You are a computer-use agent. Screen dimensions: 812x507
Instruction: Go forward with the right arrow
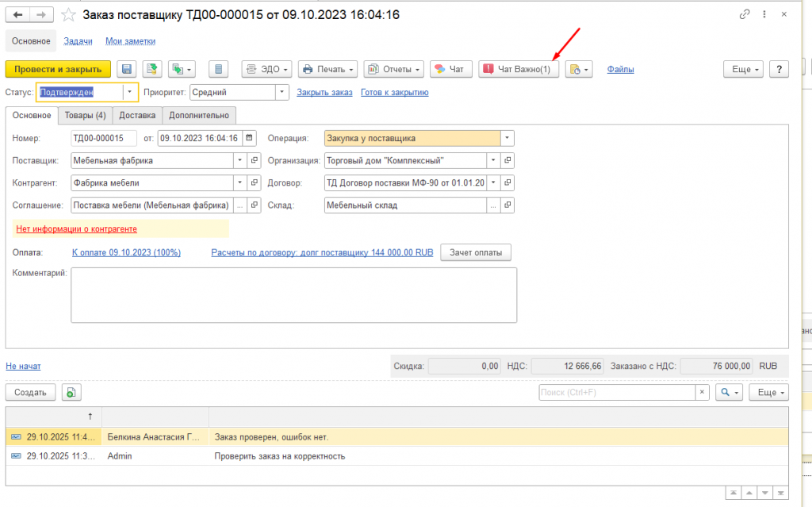click(41, 14)
